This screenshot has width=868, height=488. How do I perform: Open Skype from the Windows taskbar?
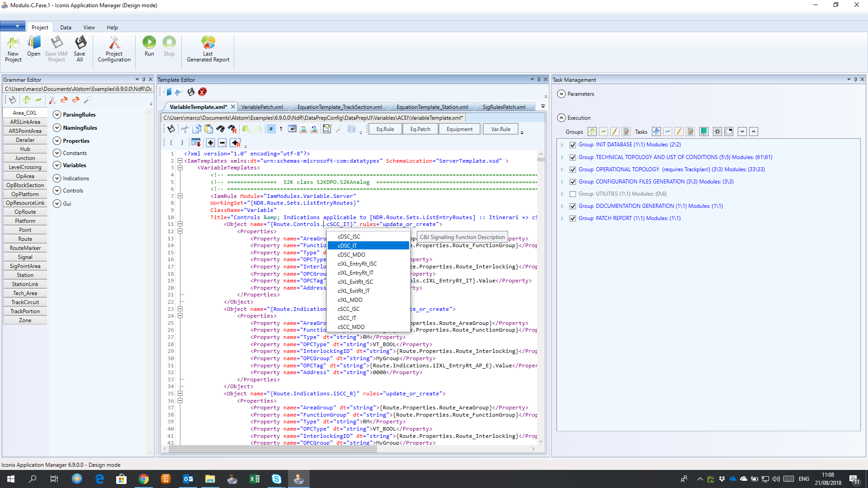pos(276,479)
